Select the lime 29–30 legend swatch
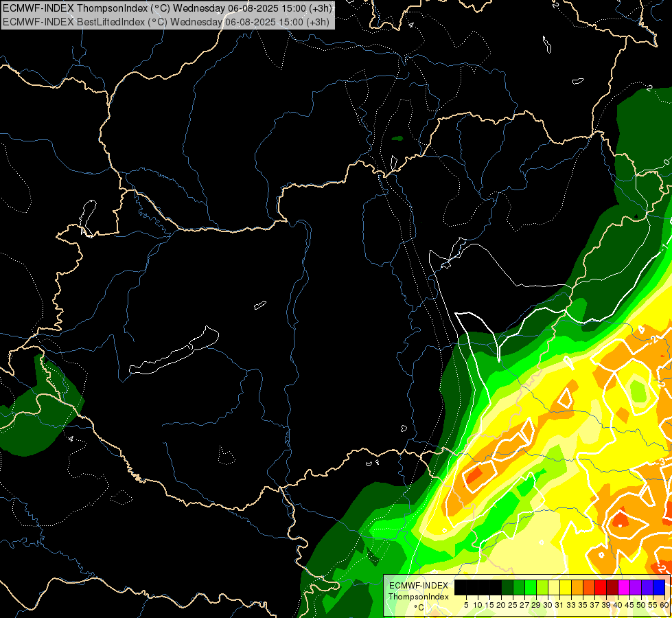Screen dimensions: 672x618 click(542, 587)
